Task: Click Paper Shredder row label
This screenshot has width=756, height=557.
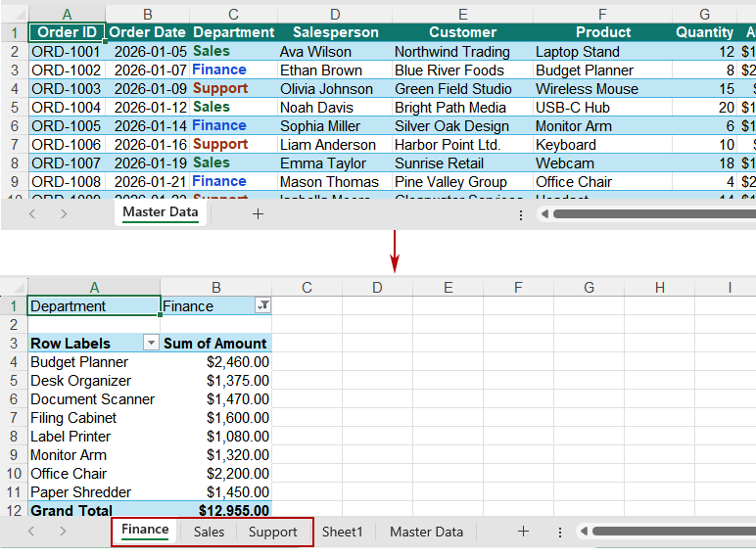Action: point(94,492)
